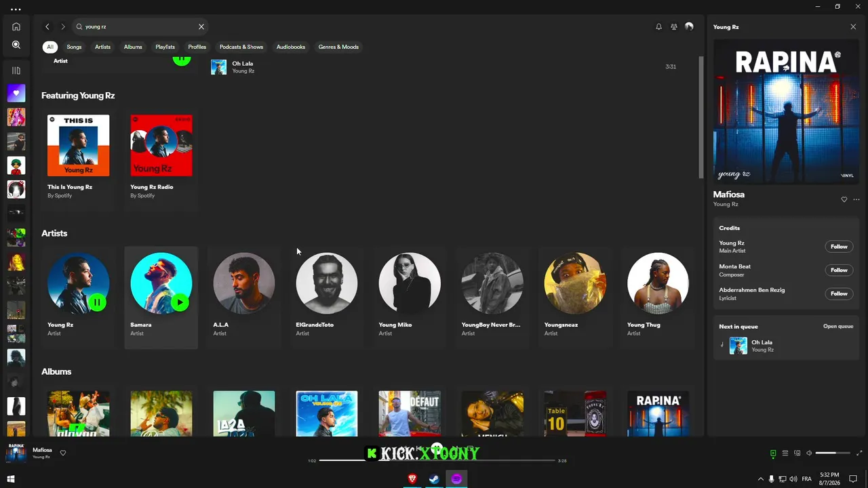This screenshot has width=868, height=488.
Task: Open Young Rz Radio playlist
Action: pos(161,160)
